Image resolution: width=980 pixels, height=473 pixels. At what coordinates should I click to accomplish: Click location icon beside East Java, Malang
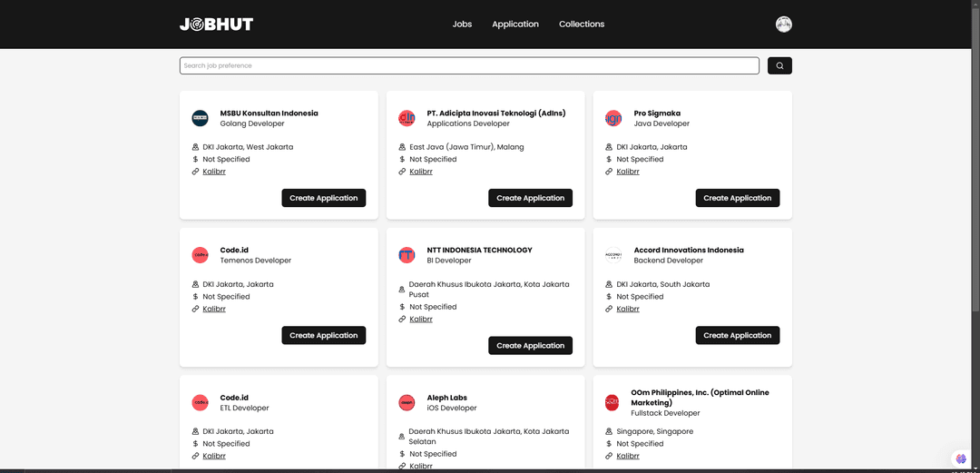pos(402,147)
